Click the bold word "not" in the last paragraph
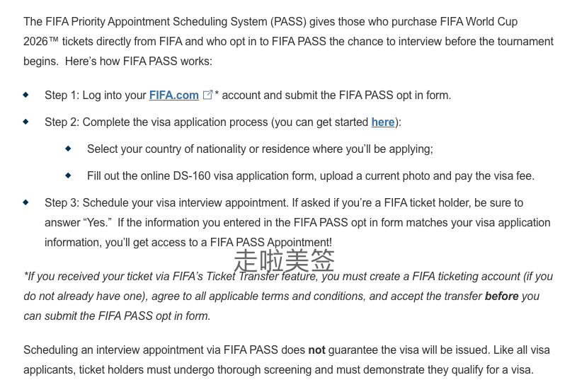Viewport: 577px width, 392px height. pyautogui.click(x=316, y=350)
